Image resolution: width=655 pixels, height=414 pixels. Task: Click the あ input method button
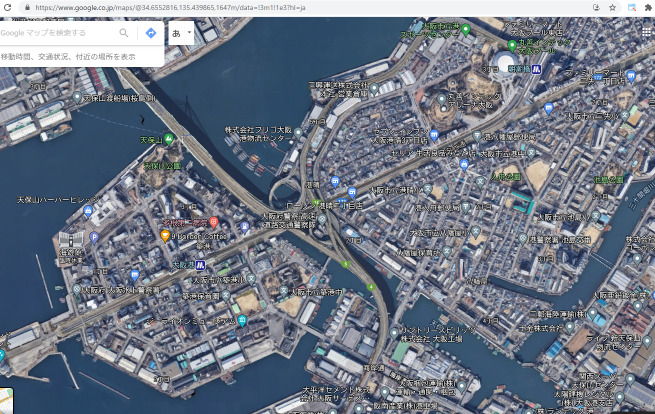(177, 33)
